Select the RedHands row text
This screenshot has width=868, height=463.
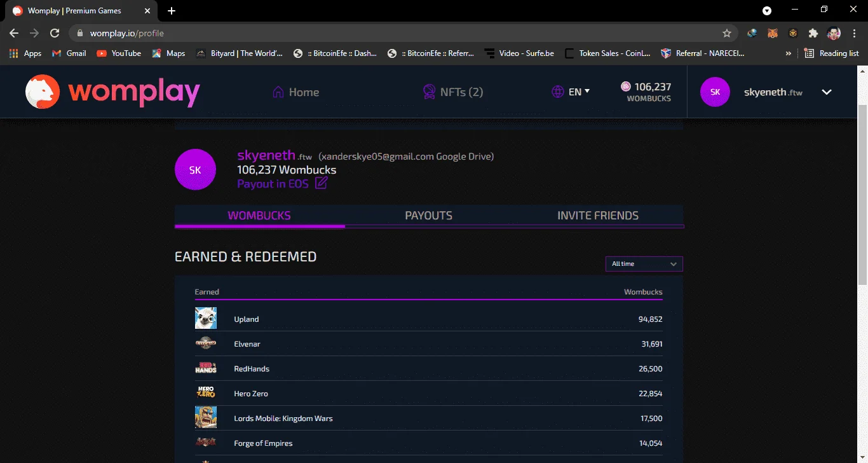pyautogui.click(x=252, y=369)
